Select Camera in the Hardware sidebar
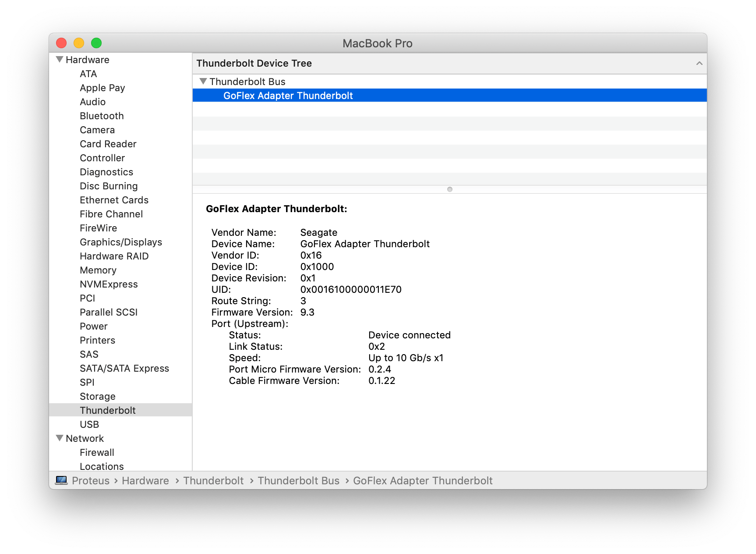The height and width of the screenshot is (554, 756). coord(97,130)
